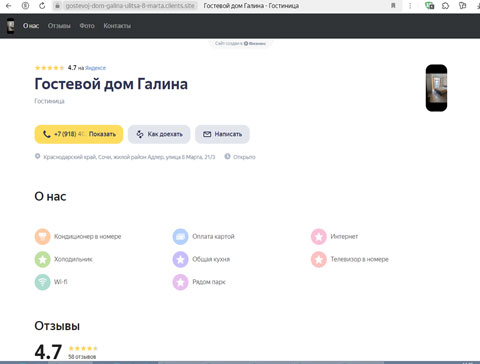Image resolution: width=480 pixels, height=364 pixels.
Task: Switch to the Отзывы navigation tab
Action: tap(59, 26)
